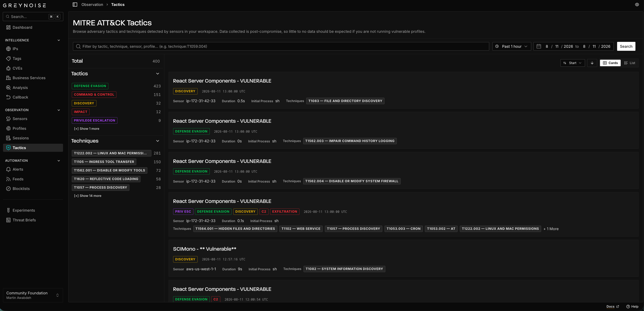This screenshot has height=311, width=644.
Task: Click the Blocklists ban icon
Action: coord(8,189)
